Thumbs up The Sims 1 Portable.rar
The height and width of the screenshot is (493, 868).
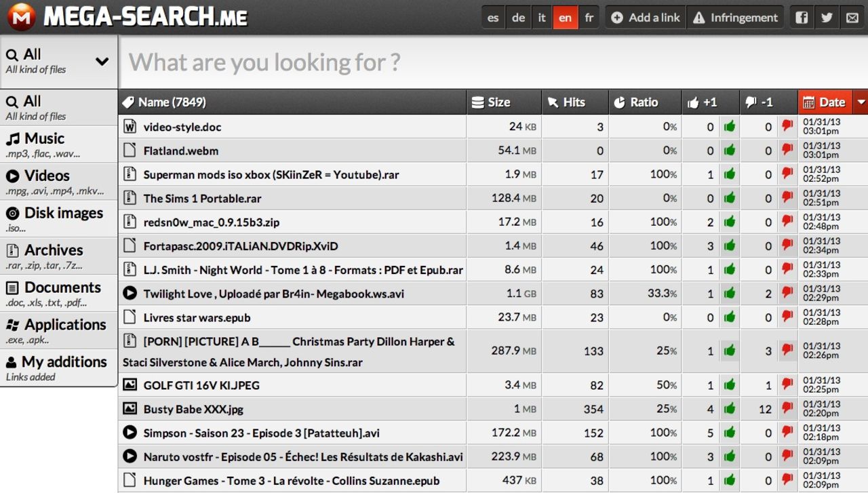[x=730, y=198]
